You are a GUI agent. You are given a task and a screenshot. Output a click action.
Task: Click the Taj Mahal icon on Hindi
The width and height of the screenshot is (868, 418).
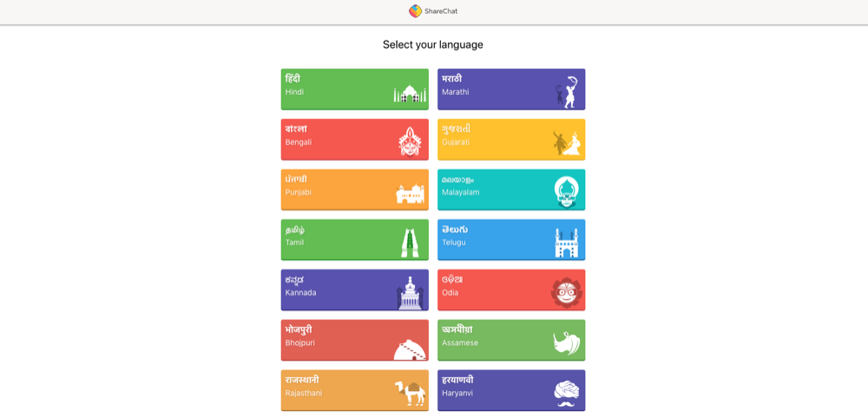coord(410,93)
